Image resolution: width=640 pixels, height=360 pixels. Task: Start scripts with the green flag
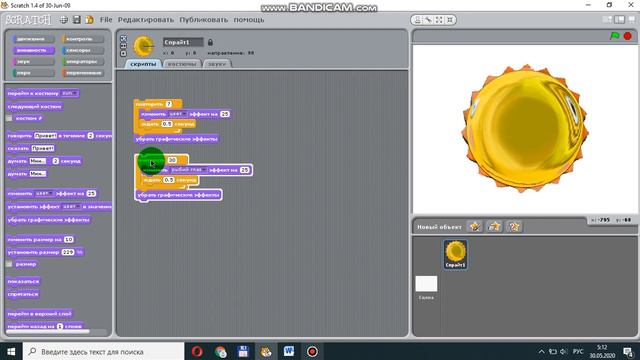[x=614, y=36]
